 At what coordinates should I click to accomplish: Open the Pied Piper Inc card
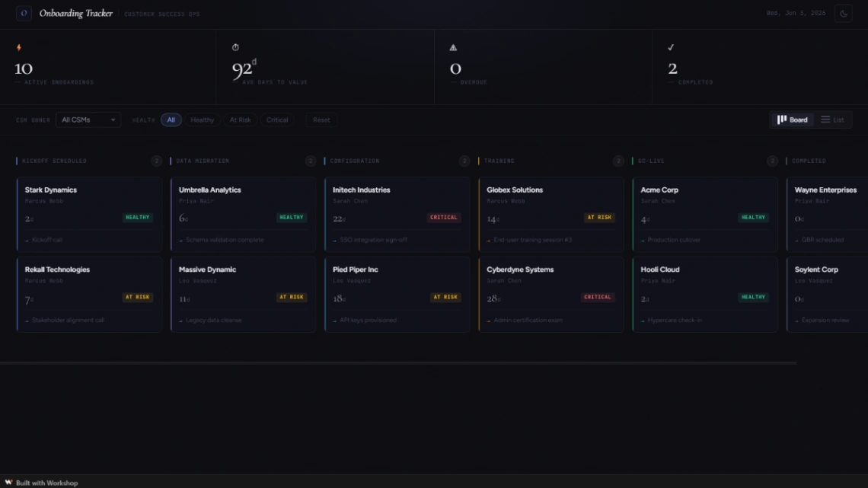397,295
